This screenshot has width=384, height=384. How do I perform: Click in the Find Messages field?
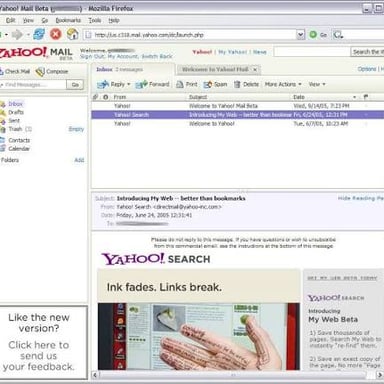click(33, 85)
